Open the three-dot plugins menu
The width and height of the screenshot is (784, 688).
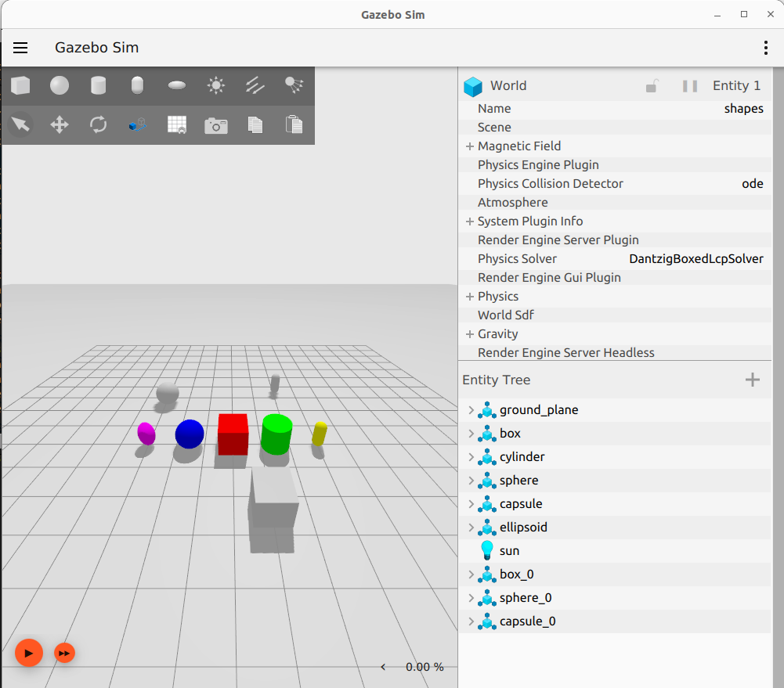coord(765,48)
